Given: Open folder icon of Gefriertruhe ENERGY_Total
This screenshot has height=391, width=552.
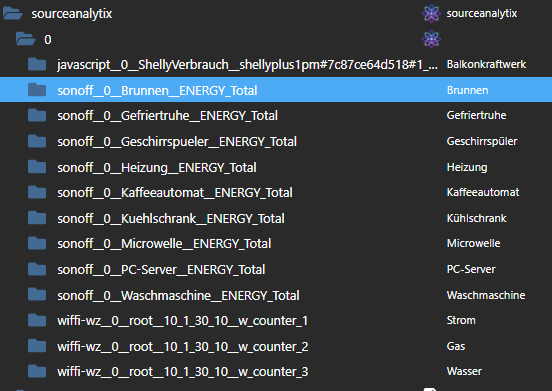Looking at the screenshot, I should click(37, 115).
